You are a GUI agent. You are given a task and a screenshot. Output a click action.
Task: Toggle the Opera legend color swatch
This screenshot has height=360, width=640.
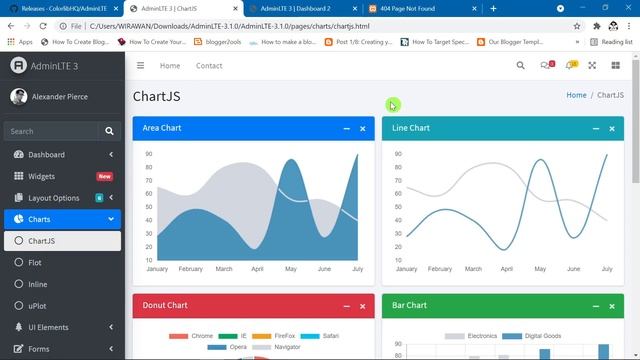tap(217, 347)
